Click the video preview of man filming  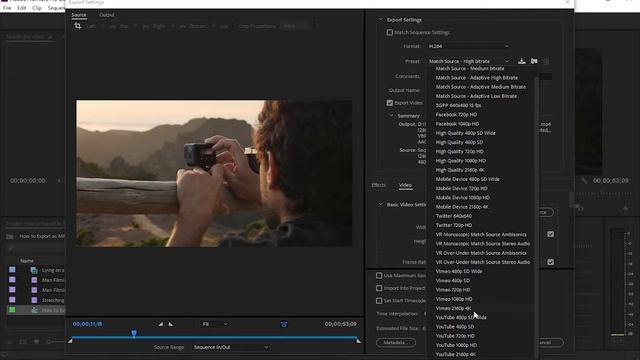pos(214,173)
